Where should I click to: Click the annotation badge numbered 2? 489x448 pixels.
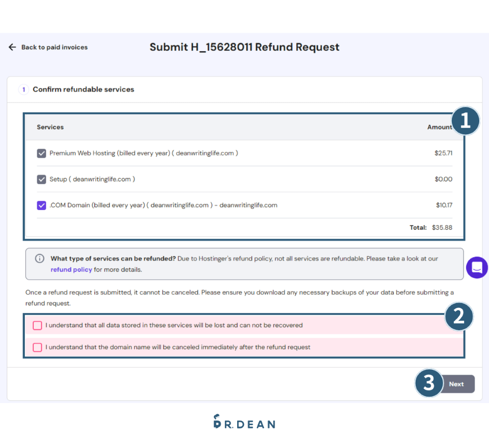click(459, 317)
